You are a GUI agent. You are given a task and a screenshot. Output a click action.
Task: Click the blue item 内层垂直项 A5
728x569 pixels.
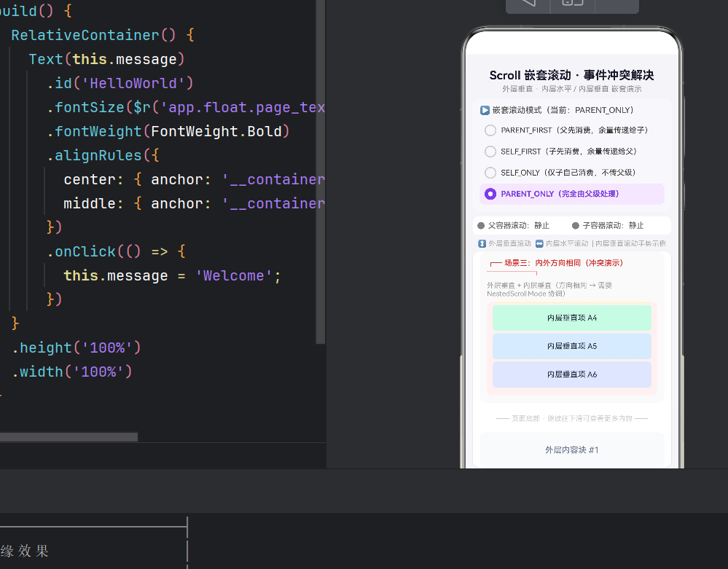pos(572,346)
